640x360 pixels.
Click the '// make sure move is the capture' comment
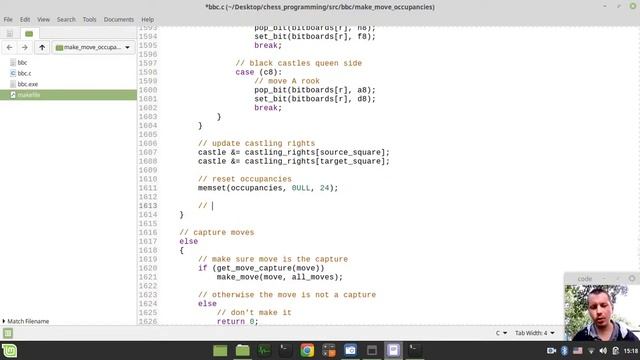273,259
